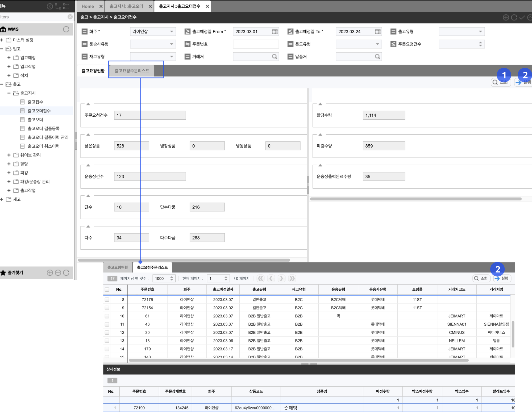Viewport: 532px width, 419px height.
Task: Toggle the select-all header checkbox
Action: (107, 290)
